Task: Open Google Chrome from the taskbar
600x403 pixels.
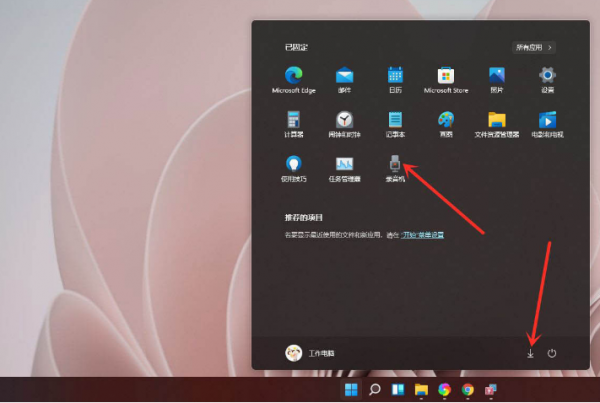Action: (468, 390)
